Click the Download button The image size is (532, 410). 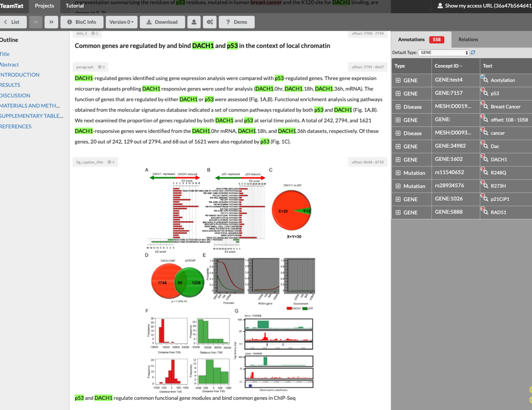tap(162, 22)
